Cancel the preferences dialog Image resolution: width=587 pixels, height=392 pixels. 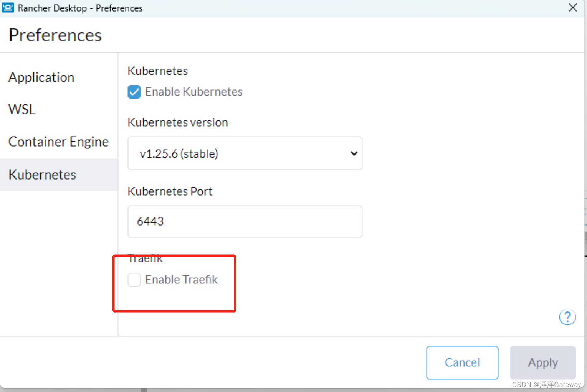tap(462, 362)
